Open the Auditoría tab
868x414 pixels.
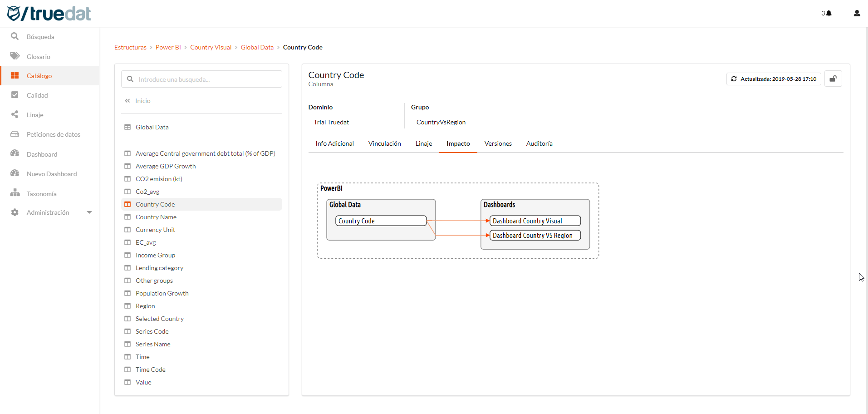pos(539,143)
